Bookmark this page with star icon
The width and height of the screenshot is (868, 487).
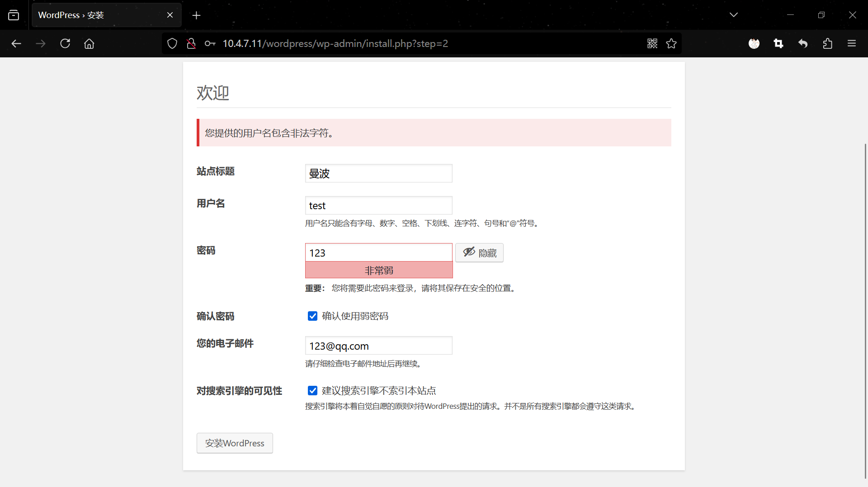coord(671,43)
